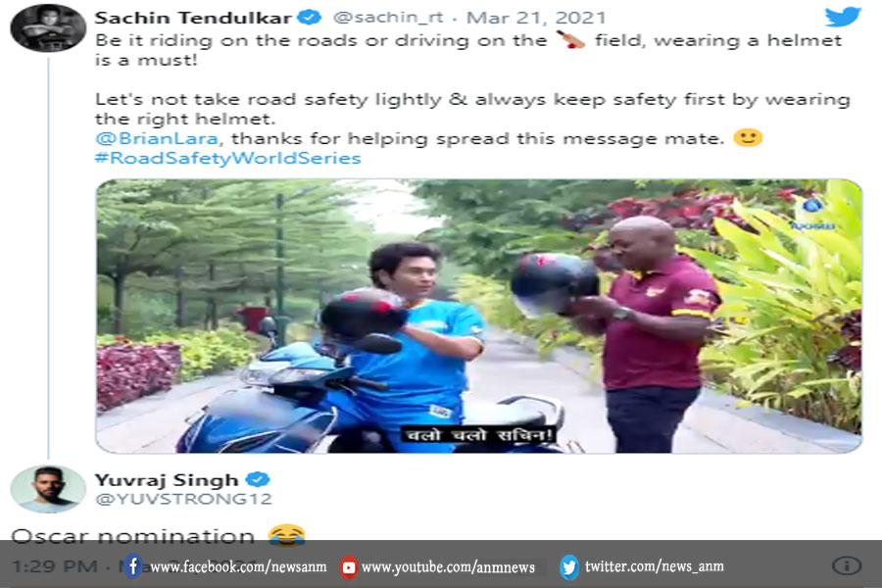The width and height of the screenshot is (882, 588).
Task: Click the Sachin Tendulkar display name
Action: [x=193, y=18]
